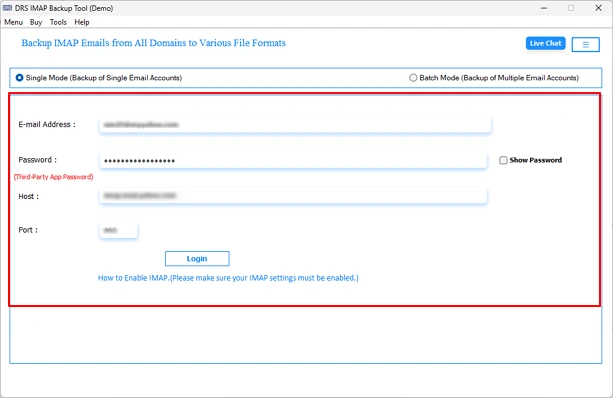
Task: Focus the Host field
Action: pyautogui.click(x=293, y=195)
